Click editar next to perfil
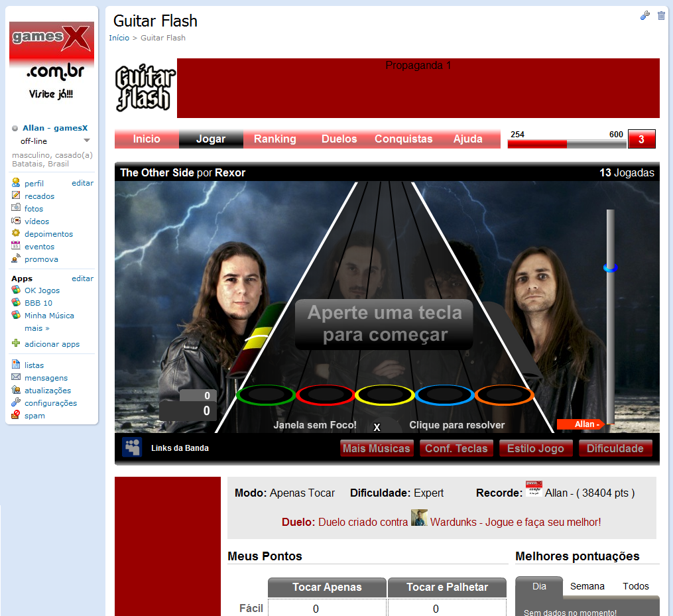 tap(82, 183)
